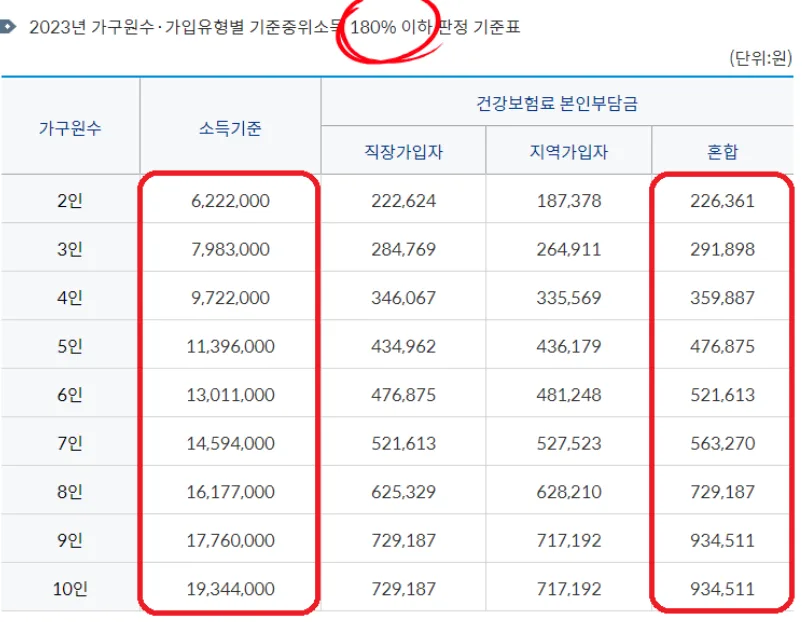Select the 지역가입자 sub-header
The image size is (802, 622).
(x=569, y=151)
